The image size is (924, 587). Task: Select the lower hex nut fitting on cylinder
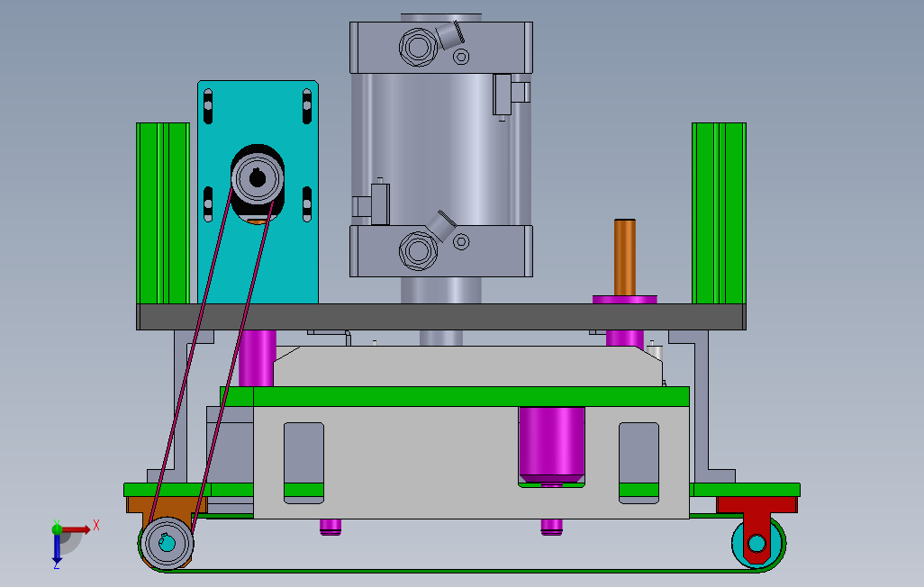click(x=419, y=251)
